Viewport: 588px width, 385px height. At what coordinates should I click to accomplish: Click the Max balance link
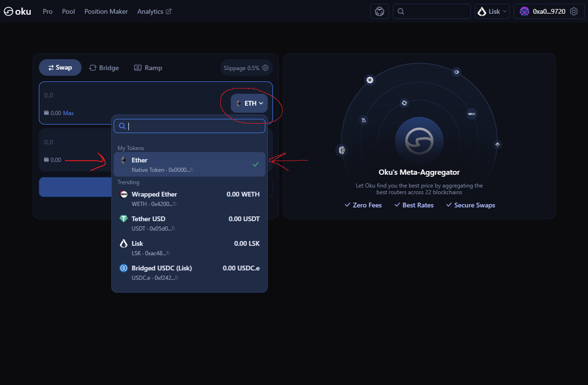pos(68,113)
